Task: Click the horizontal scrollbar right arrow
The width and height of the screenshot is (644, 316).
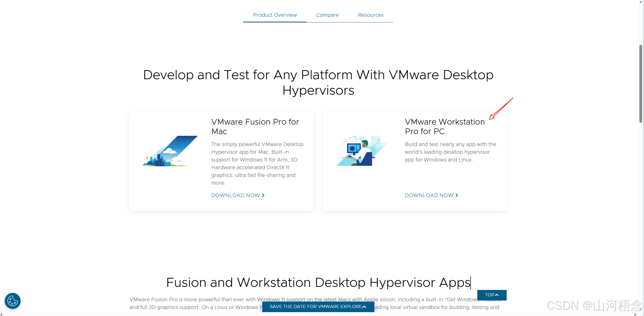Action: click(635, 314)
